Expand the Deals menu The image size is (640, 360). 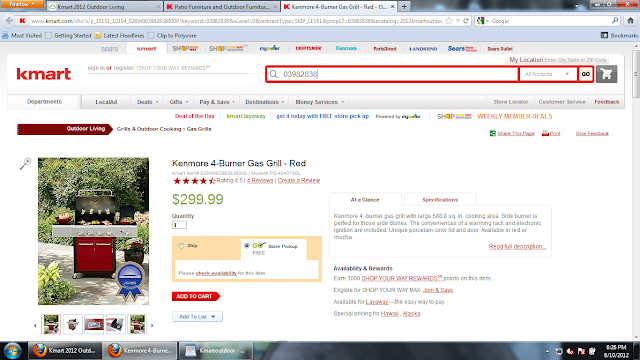[147, 102]
